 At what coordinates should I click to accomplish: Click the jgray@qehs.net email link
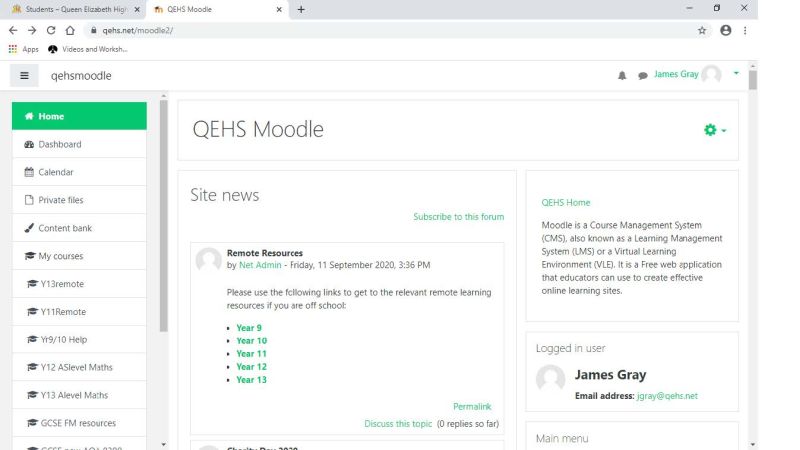coord(667,396)
